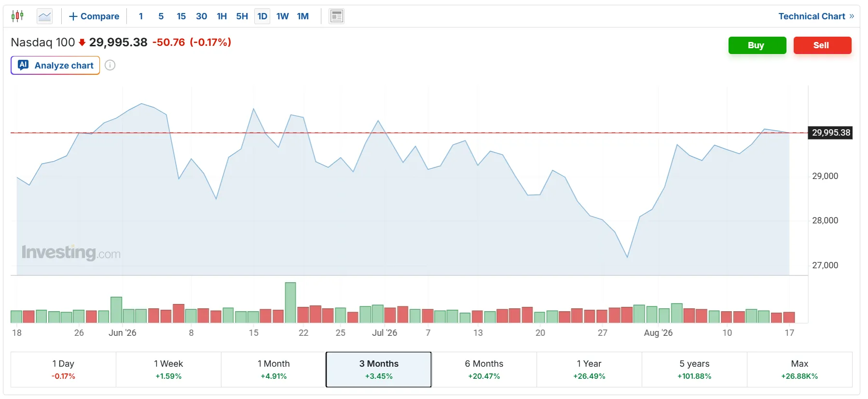Select the 5 minute interval
Viewport: 868px width, 399px height.
[x=161, y=16]
